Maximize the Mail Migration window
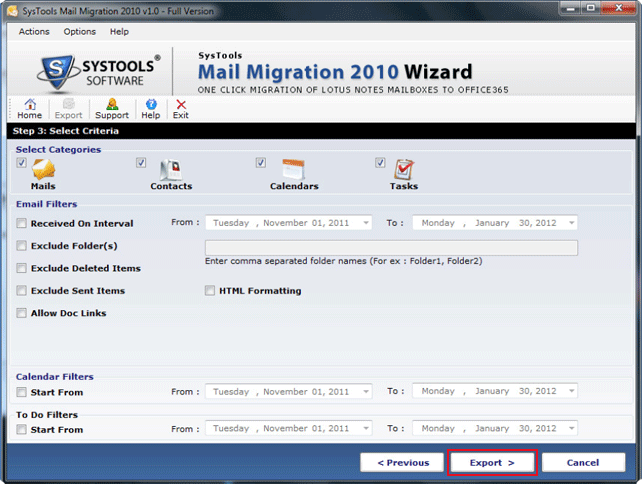The height and width of the screenshot is (484, 642). 590,8
